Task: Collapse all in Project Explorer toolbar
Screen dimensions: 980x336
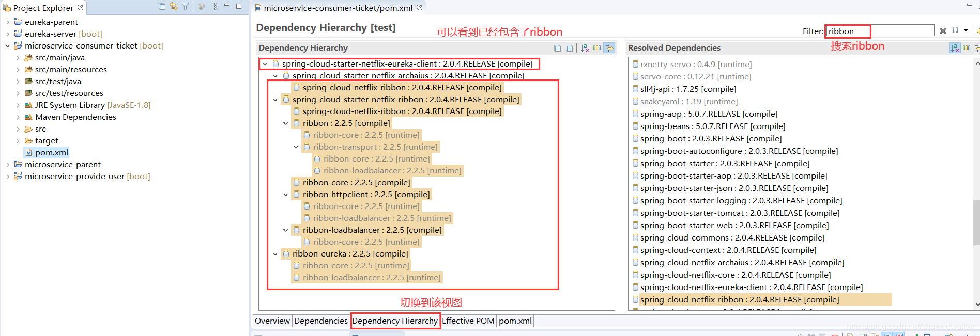Action: click(x=162, y=7)
